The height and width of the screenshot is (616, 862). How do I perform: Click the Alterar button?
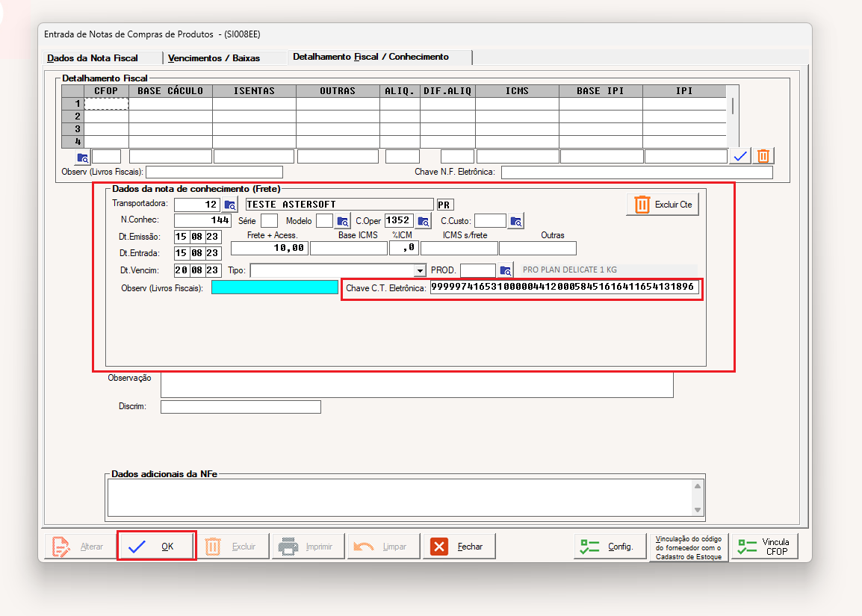(80, 547)
